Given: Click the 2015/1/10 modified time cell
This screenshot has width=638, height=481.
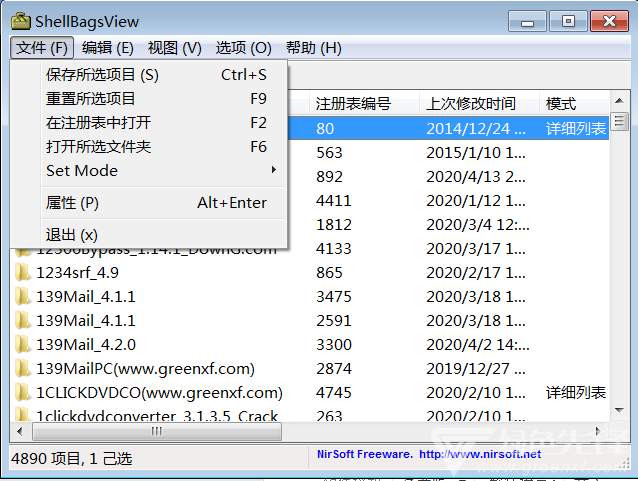Looking at the screenshot, I should (476, 153).
